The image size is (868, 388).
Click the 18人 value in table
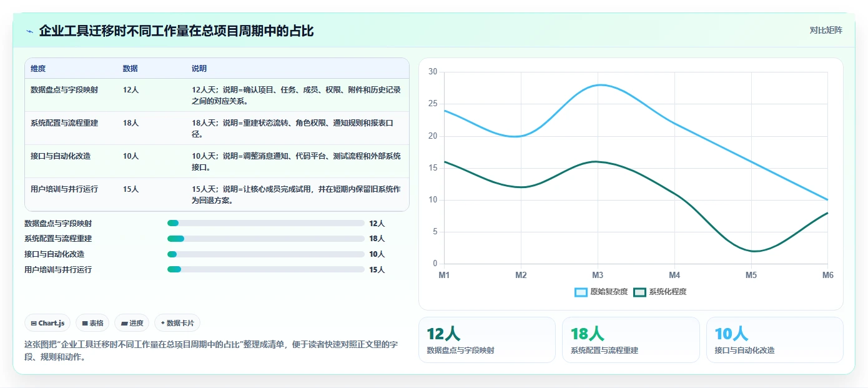pyautogui.click(x=131, y=123)
